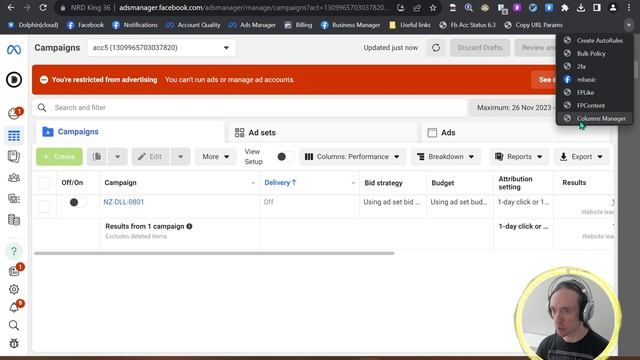Open the browser downloads icon
The width and height of the screenshot is (640, 360).
coord(581,8)
